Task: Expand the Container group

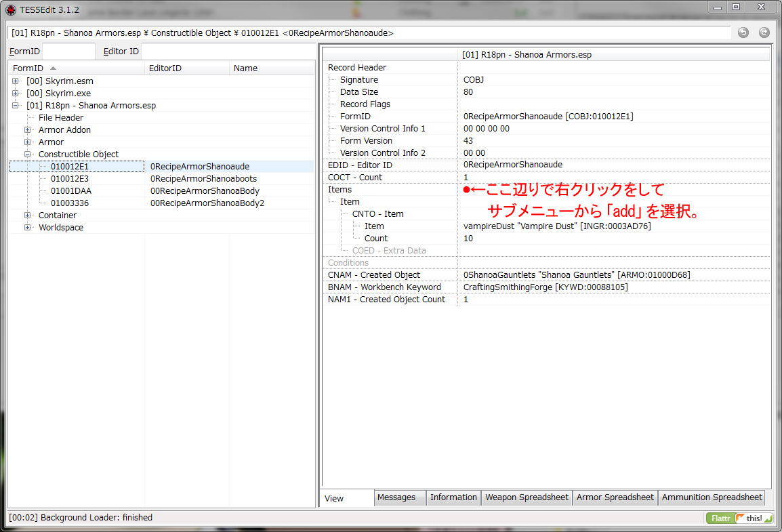Action: pos(27,216)
